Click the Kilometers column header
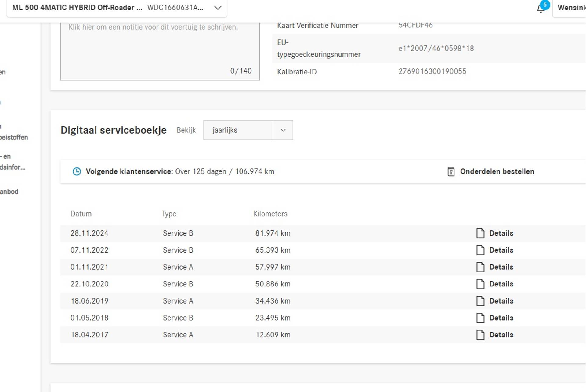This screenshot has width=586, height=392. pos(270,214)
